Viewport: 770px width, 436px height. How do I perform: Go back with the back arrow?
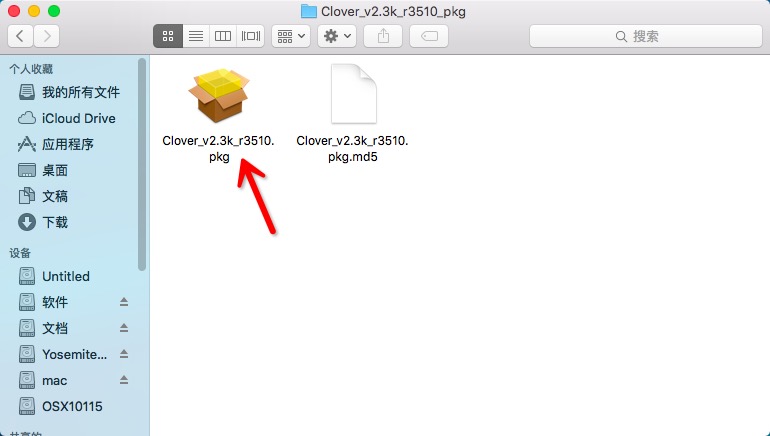point(20,36)
